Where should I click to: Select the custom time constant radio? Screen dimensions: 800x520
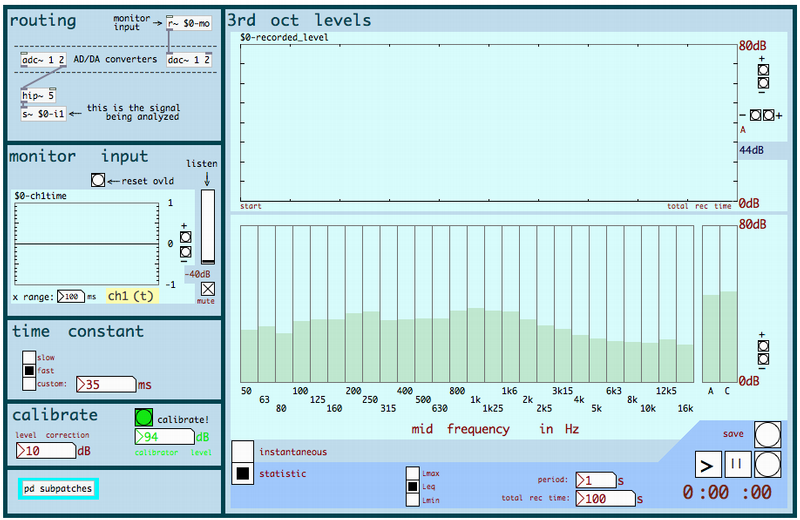coord(29,383)
